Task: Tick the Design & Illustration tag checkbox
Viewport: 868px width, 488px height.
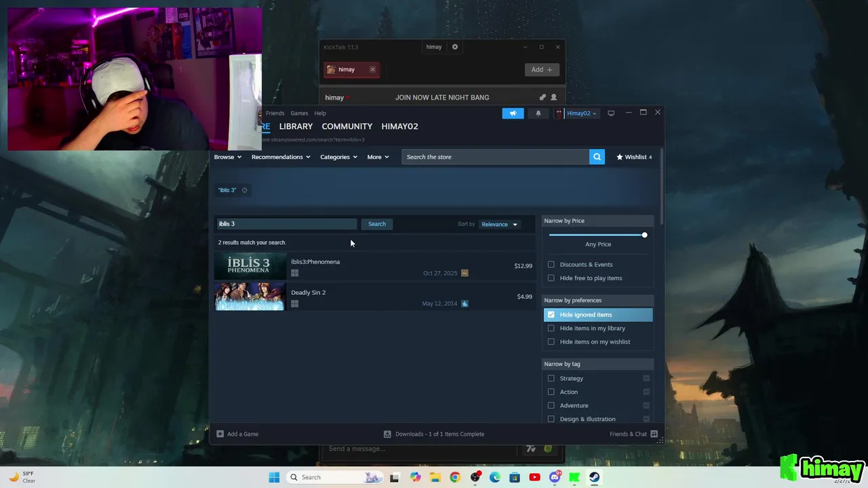Action: click(x=551, y=419)
